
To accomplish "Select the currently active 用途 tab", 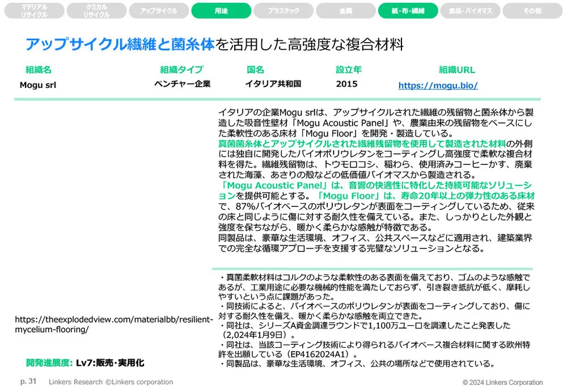I will tap(221, 10).
